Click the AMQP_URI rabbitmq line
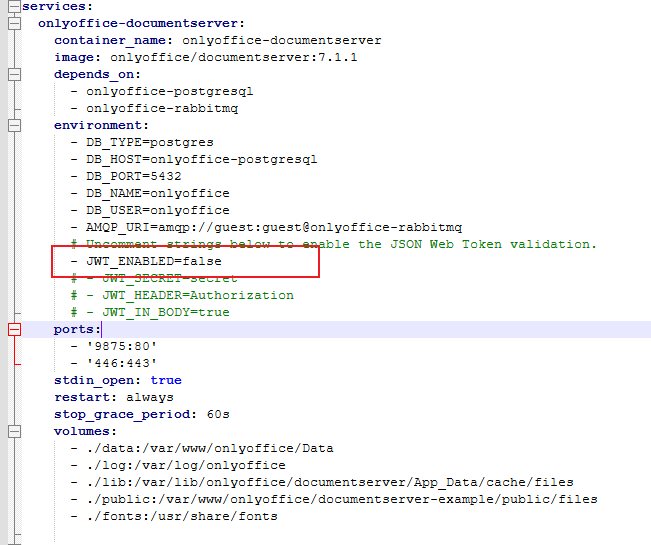 pos(266,228)
